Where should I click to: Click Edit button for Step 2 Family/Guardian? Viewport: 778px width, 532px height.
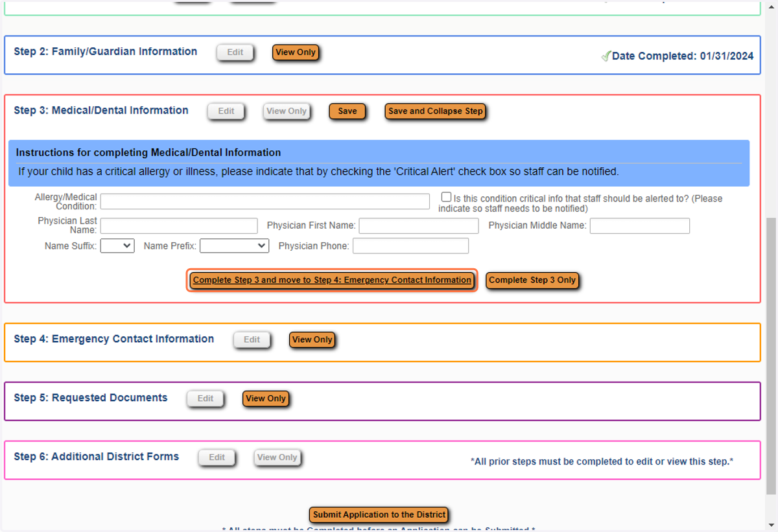pos(235,52)
